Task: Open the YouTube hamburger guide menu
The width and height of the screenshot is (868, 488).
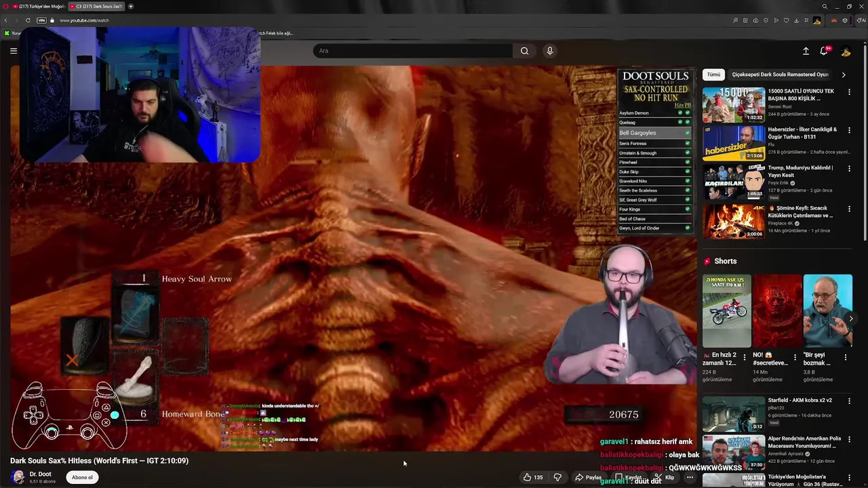Action: click(x=13, y=51)
